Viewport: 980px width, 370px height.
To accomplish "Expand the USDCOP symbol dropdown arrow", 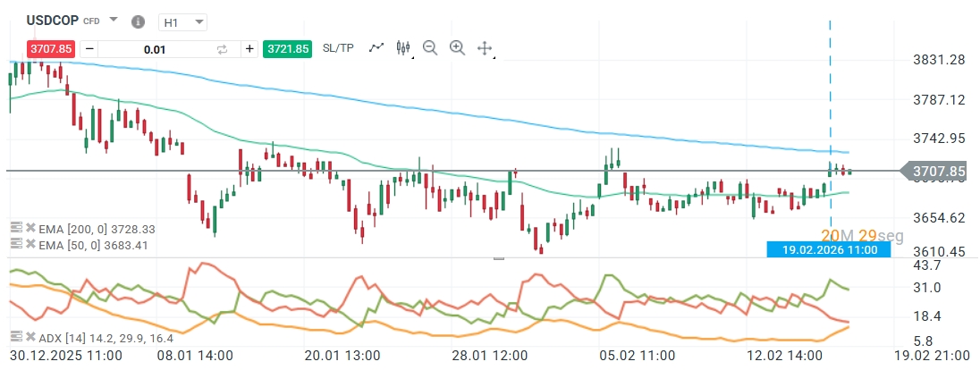I will tap(113, 20).
